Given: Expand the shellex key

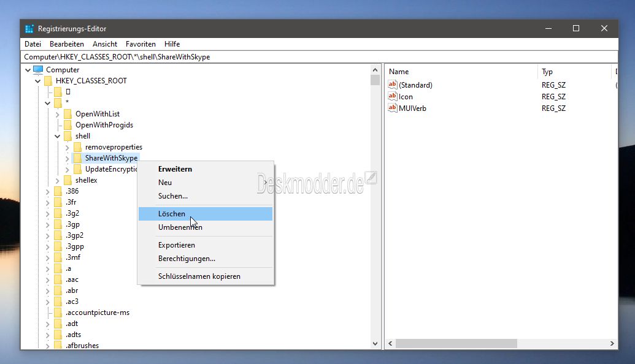Looking at the screenshot, I should (57, 180).
